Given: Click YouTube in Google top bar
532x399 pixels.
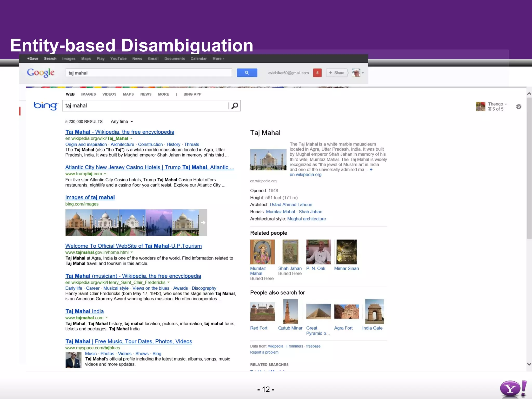Looking at the screenshot, I should point(118,59).
